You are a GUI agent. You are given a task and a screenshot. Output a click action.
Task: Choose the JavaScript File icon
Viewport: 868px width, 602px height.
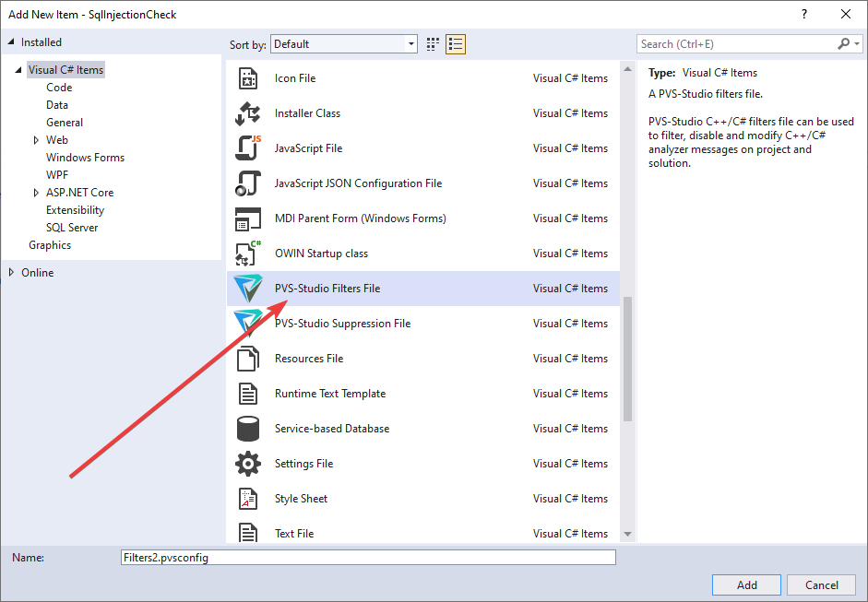pyautogui.click(x=248, y=148)
